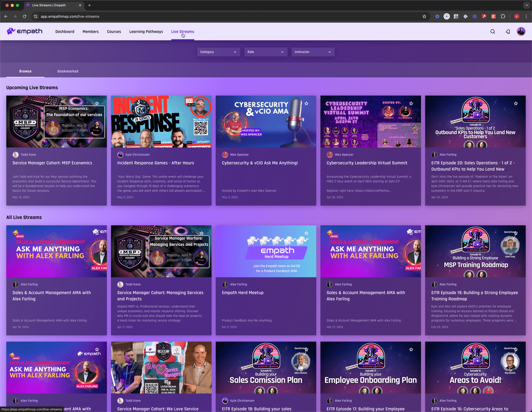Bookmark Managing Services and Projects star

click(x=202, y=233)
